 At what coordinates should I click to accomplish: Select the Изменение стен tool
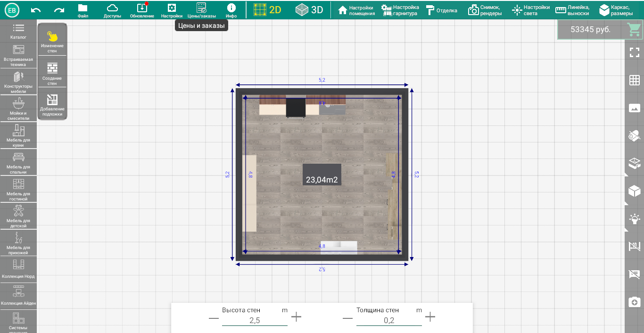(x=52, y=41)
